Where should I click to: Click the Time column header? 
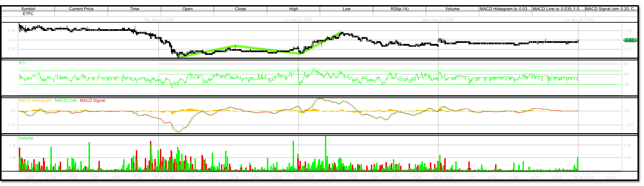click(x=134, y=9)
